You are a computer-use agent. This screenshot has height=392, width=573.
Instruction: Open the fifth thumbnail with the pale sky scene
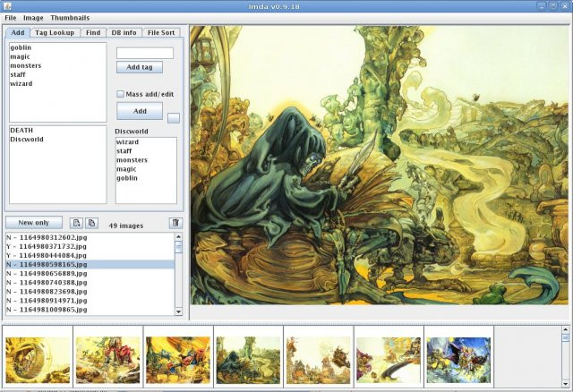319,360
